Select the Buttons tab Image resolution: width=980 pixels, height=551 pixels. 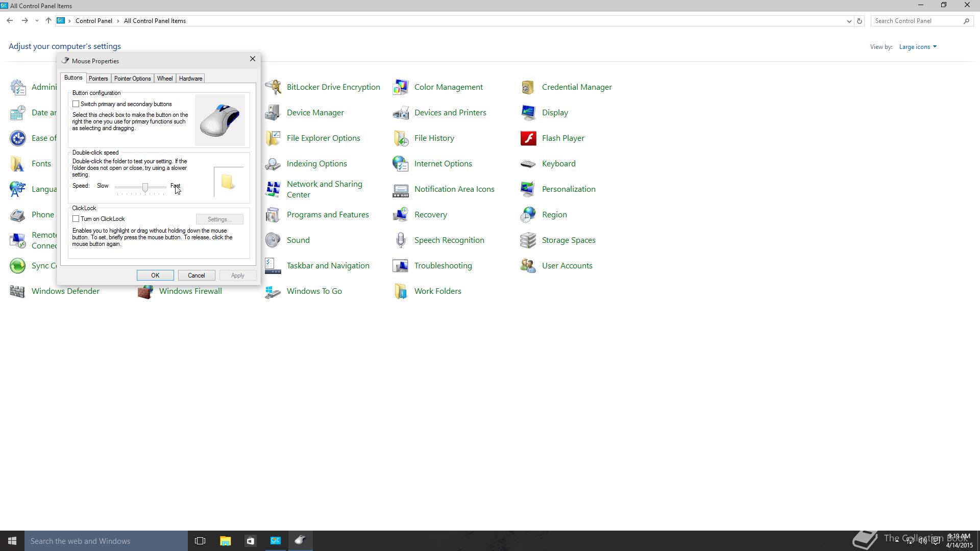tap(73, 78)
